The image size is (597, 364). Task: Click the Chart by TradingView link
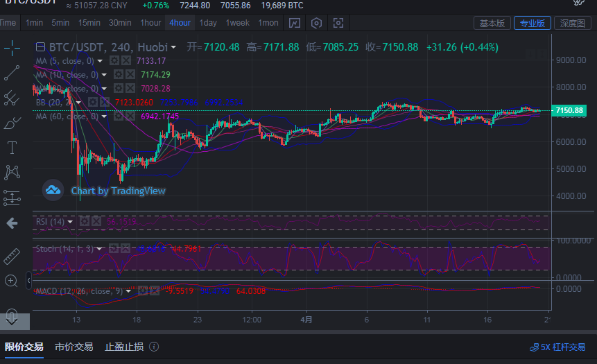pos(118,191)
